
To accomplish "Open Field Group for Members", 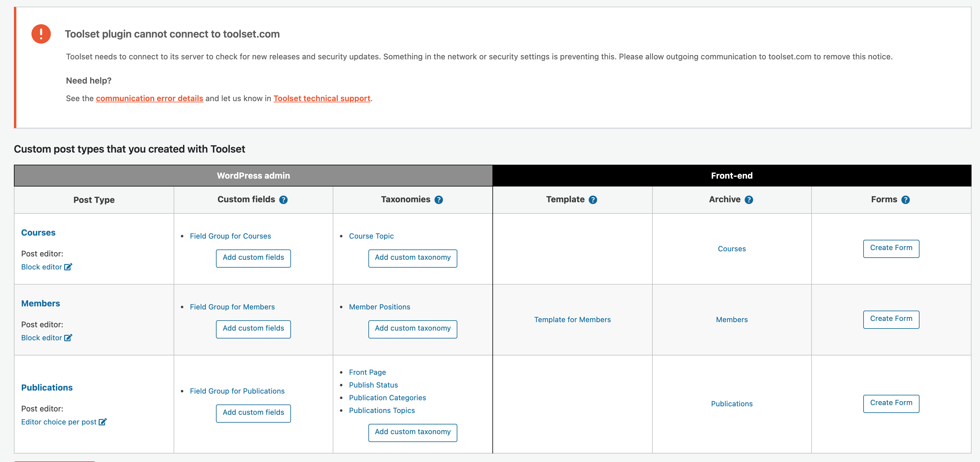I will point(232,307).
